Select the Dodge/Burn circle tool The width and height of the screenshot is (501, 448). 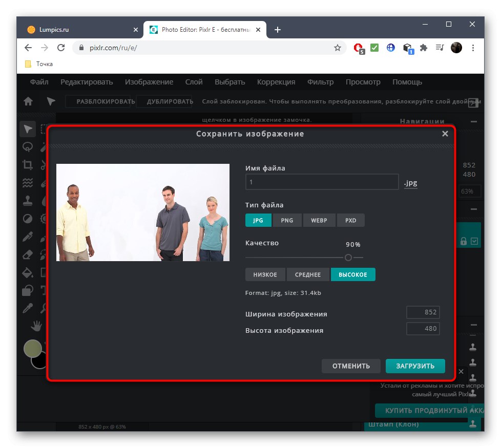point(28,219)
